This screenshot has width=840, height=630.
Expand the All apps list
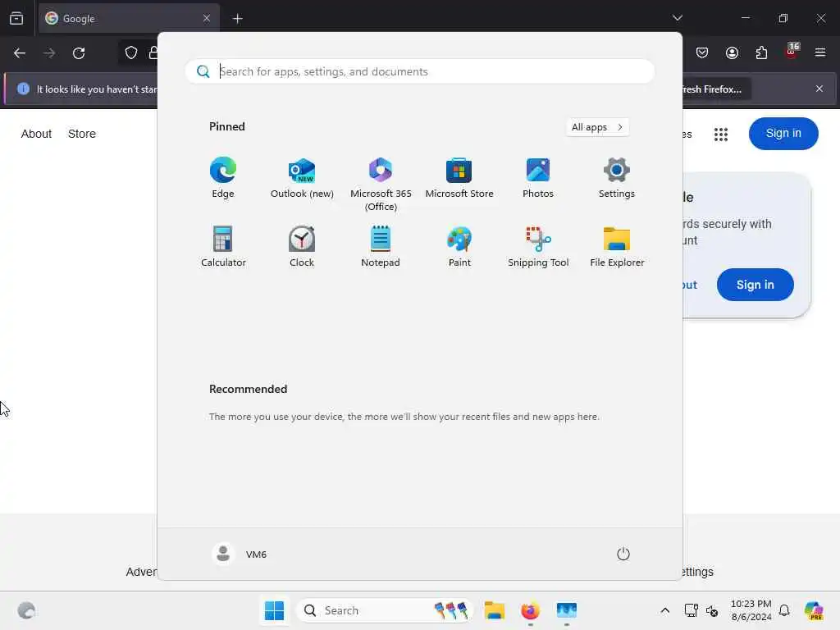pos(597,127)
